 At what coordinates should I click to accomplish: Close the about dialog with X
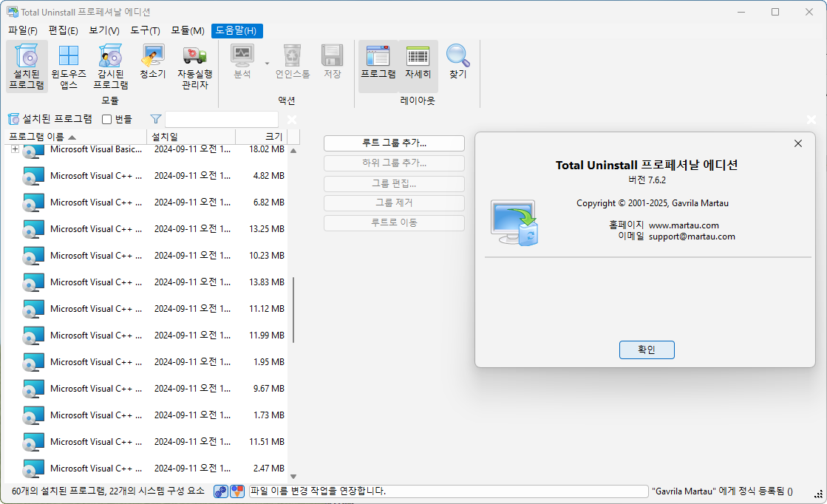[x=798, y=143]
